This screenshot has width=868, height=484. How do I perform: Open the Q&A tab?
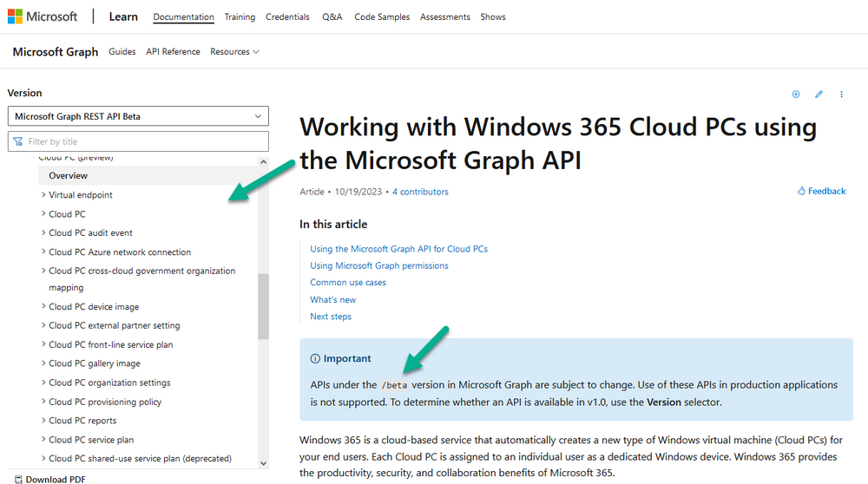pos(332,16)
